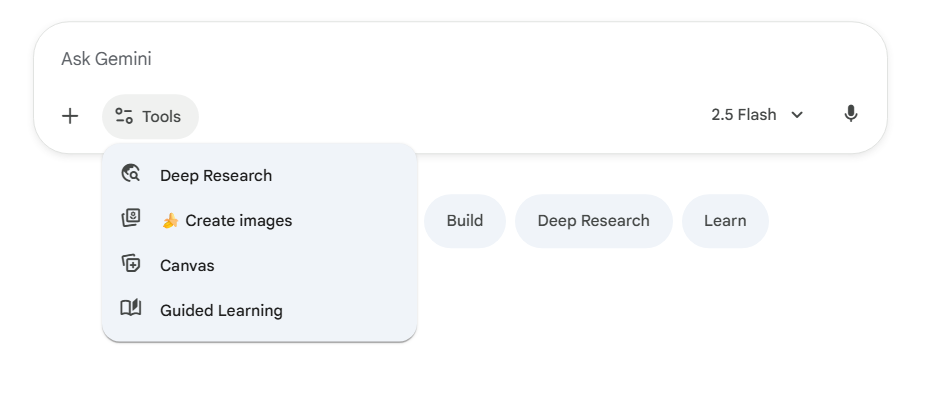The width and height of the screenshot is (940, 405).
Task: Activate the microphone voice input icon
Action: point(851,114)
